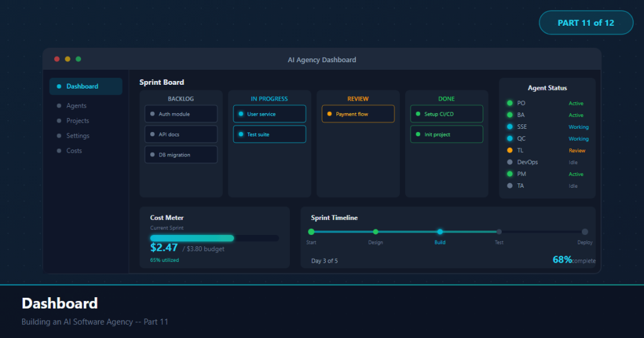Click the AI Agency Dashboard window title
The image size is (644, 338).
point(322,60)
